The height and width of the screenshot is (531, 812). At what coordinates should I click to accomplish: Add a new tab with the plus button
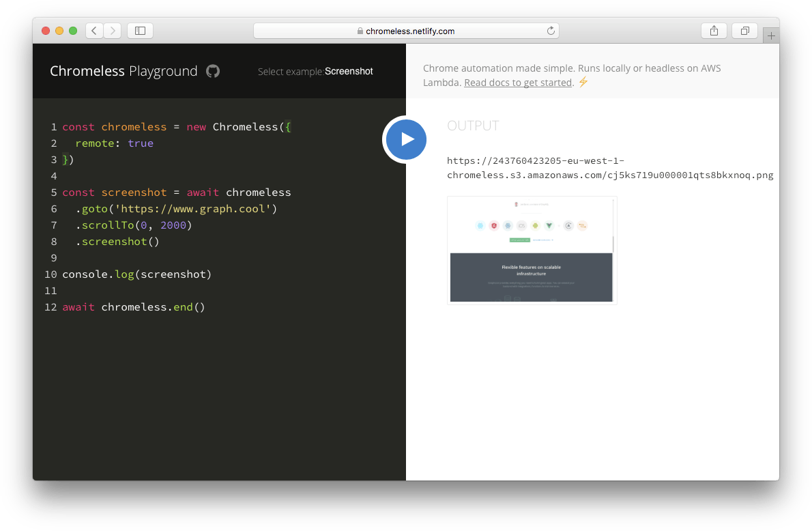pyautogui.click(x=771, y=35)
